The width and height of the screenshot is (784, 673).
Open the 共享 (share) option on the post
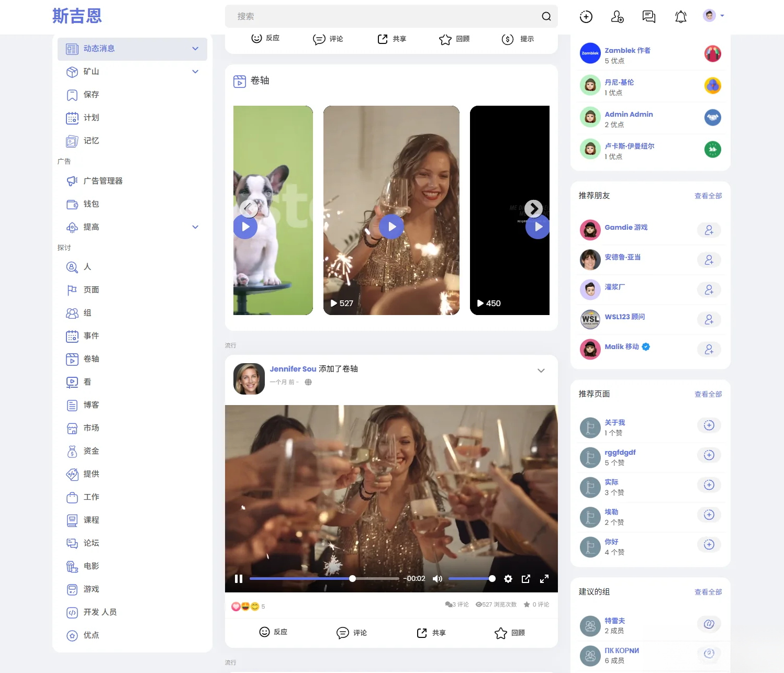click(x=430, y=633)
